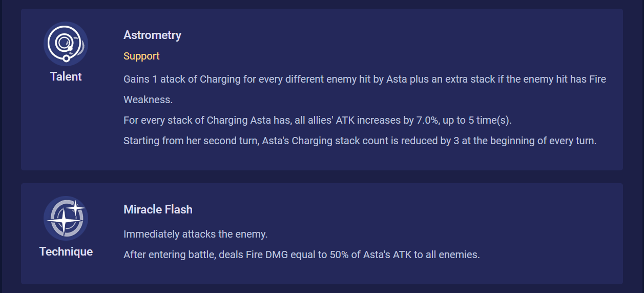Click the line about allies' ATK increase
The height and width of the screenshot is (293, 644).
point(318,120)
